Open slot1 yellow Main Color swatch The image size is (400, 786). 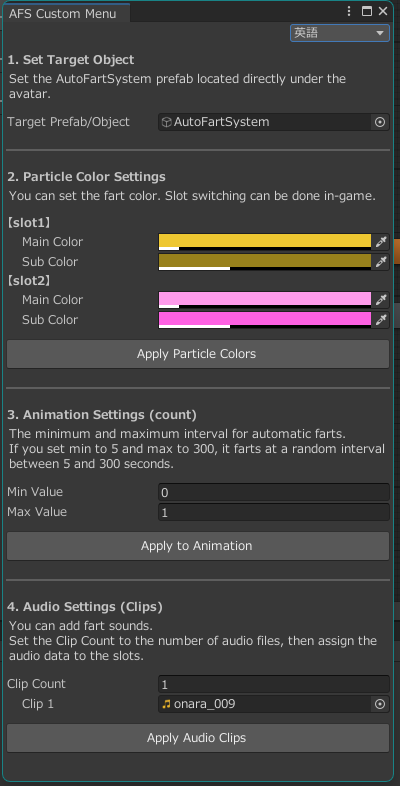click(265, 242)
